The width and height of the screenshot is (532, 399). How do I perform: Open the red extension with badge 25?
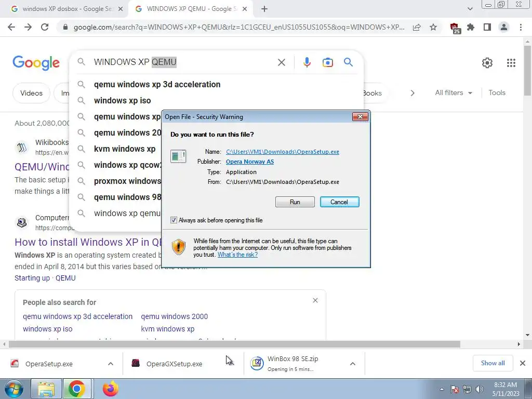click(455, 28)
